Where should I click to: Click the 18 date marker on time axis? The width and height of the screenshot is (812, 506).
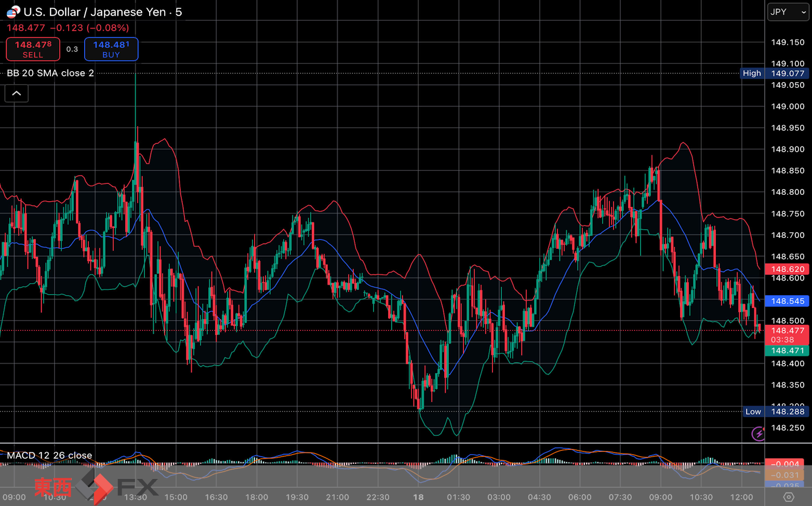click(418, 497)
